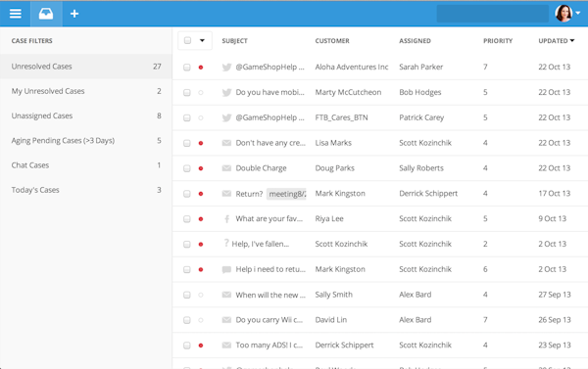This screenshot has width=588, height=369.
Task: Open Aging Pending Cases (>3 Days) filter
Action: [86, 141]
